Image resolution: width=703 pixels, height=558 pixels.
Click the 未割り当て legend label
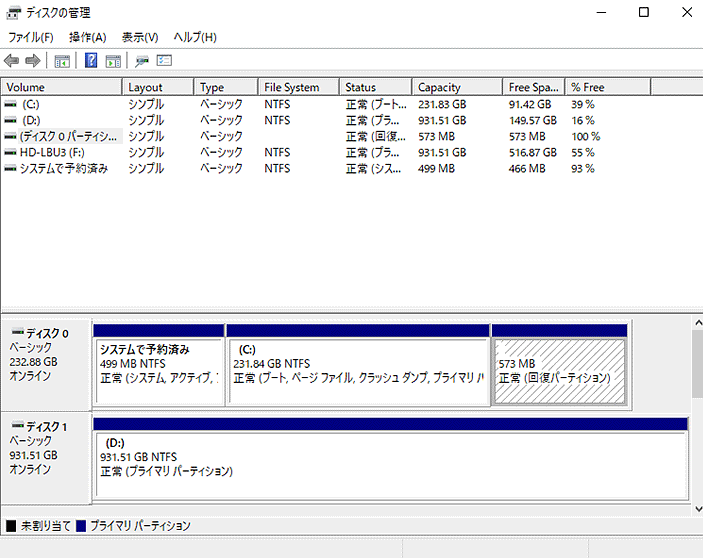click(x=46, y=526)
